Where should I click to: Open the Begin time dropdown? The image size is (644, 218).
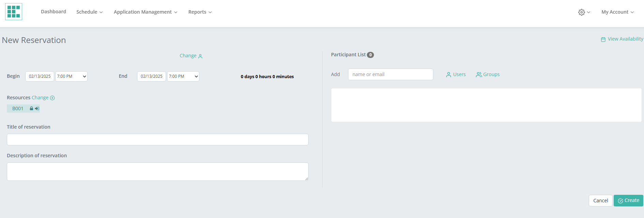coord(71,76)
